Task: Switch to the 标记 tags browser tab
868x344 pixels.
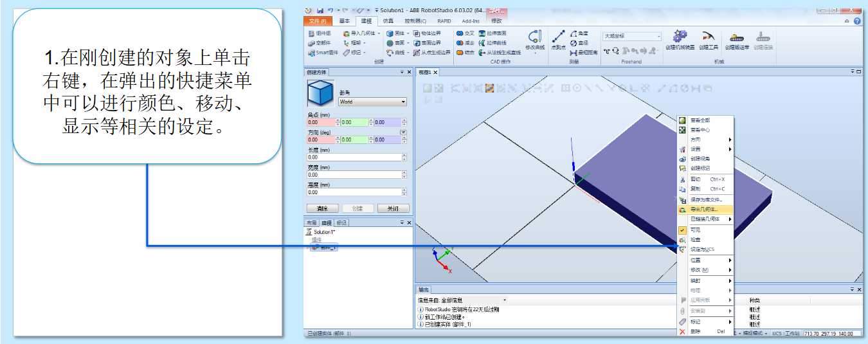Action: coord(341,222)
